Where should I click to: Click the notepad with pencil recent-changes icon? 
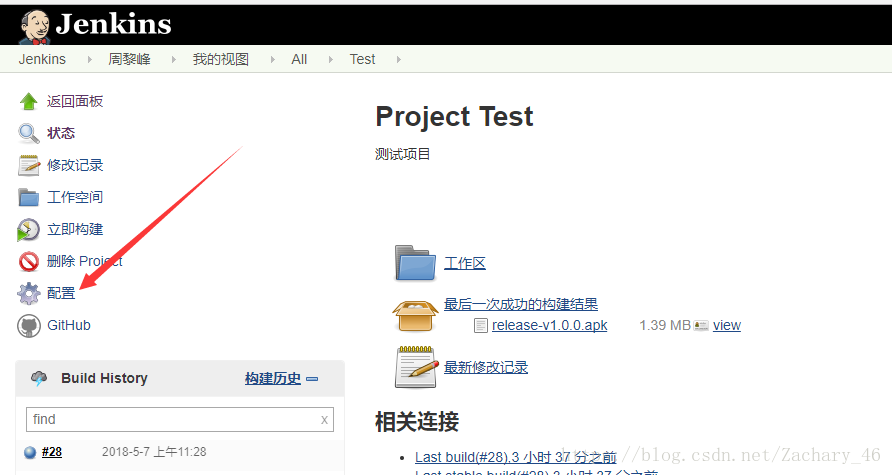[x=416, y=367]
